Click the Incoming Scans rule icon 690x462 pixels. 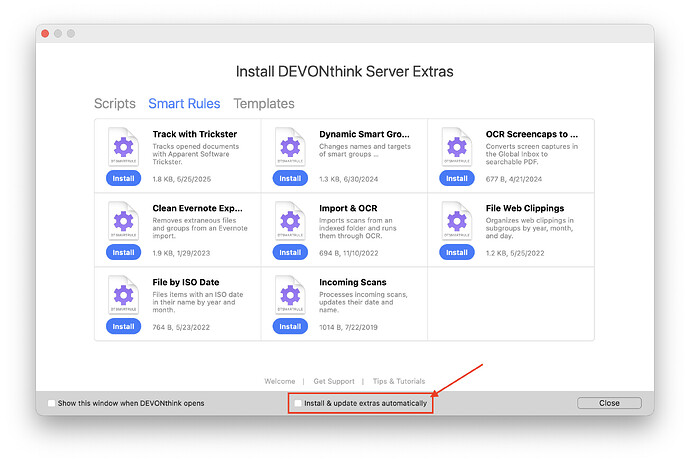pyautogui.click(x=290, y=294)
